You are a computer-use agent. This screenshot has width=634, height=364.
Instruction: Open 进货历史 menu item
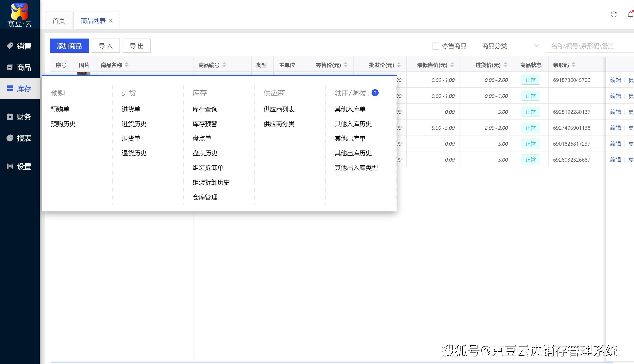[134, 124]
